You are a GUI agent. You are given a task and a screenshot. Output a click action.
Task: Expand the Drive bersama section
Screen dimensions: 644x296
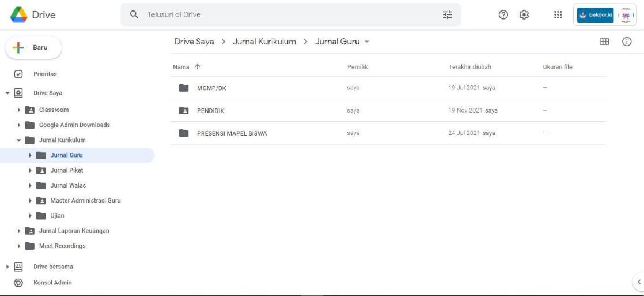(7, 267)
